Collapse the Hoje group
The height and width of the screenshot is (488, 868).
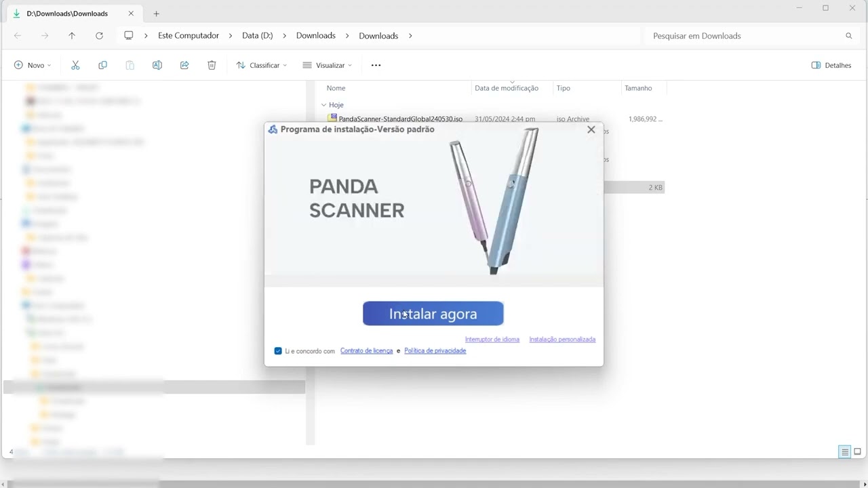(323, 105)
